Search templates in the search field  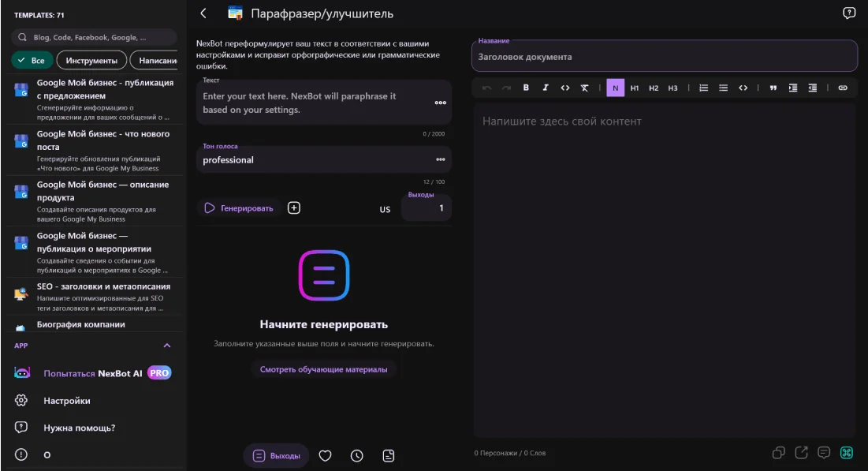click(x=94, y=37)
